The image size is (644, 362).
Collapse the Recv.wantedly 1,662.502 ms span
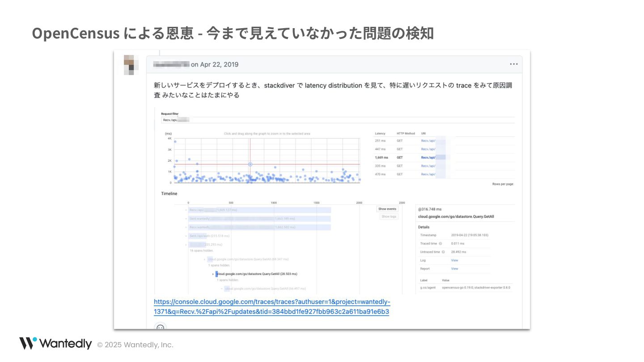click(x=186, y=227)
